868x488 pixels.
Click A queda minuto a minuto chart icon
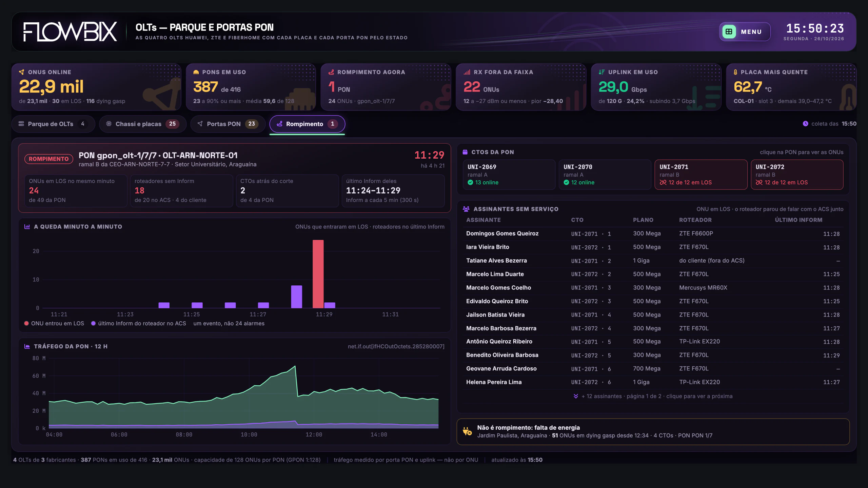pyautogui.click(x=27, y=227)
